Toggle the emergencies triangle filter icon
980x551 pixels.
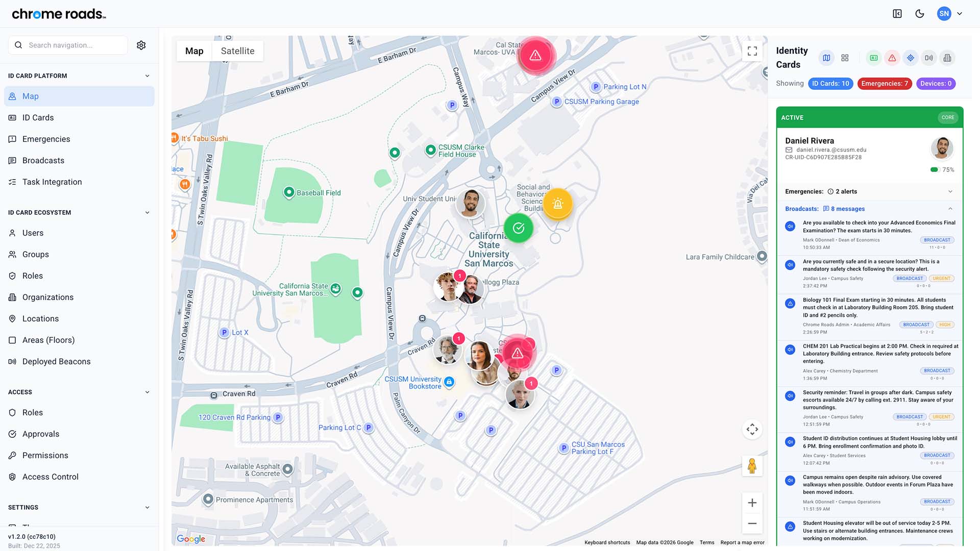pos(892,58)
